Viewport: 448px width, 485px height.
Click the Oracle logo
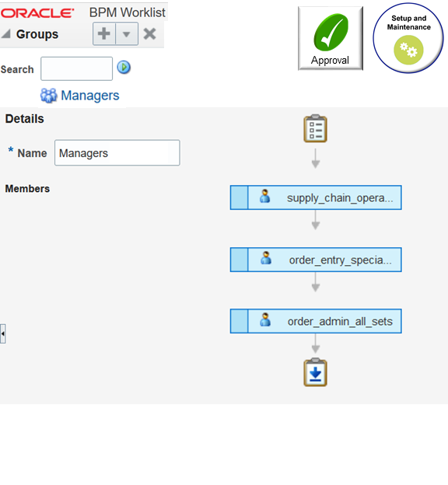point(37,13)
